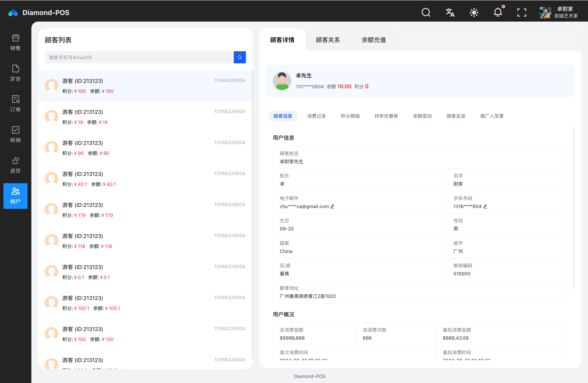Viewport: 588px width, 383px height.
Task: Go to 定金 in the sidebar
Action: [15, 73]
